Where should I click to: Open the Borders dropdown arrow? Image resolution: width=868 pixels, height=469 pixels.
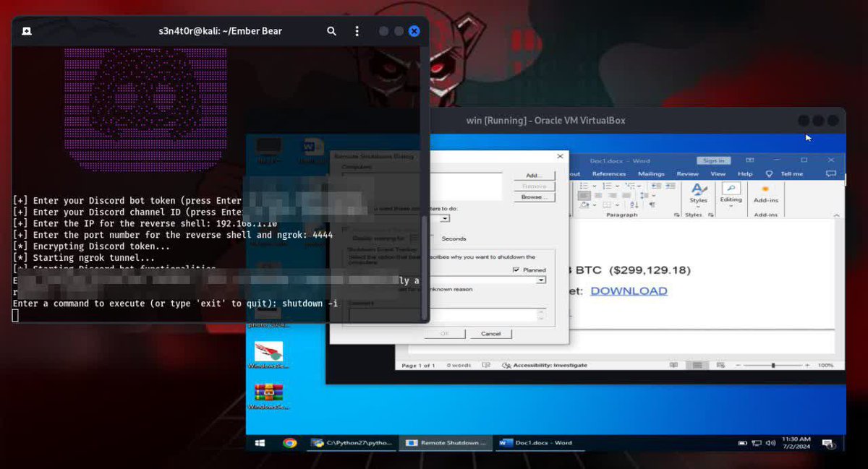617,205
